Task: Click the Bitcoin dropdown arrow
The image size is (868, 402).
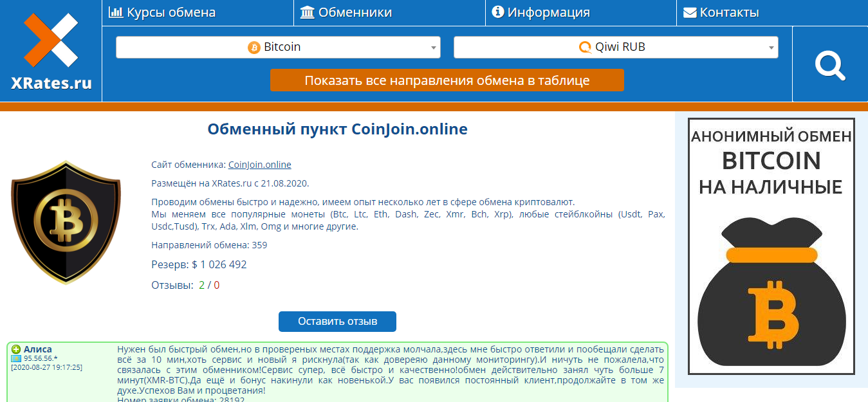Action: [x=434, y=48]
